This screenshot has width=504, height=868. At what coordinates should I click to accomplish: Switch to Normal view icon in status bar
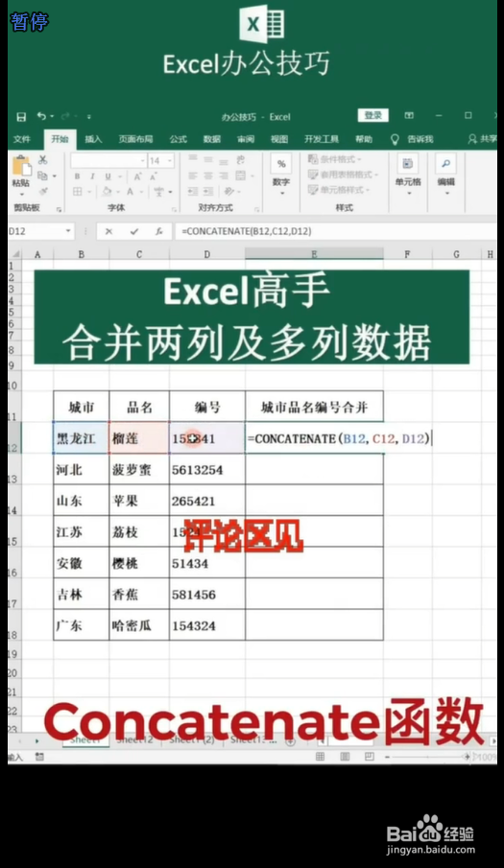tap(320, 756)
